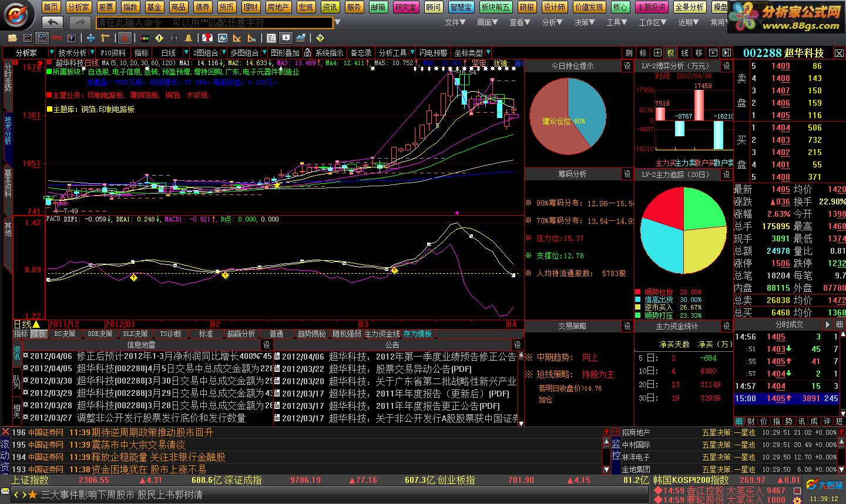Toggle the speech bubble info toolbar button
This screenshot has height=504, width=846.
point(286,38)
